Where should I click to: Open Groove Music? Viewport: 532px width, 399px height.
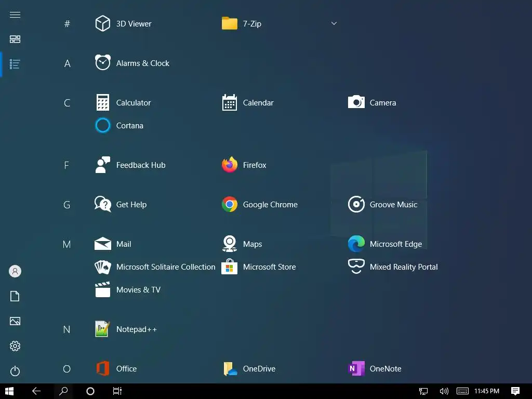pos(383,205)
